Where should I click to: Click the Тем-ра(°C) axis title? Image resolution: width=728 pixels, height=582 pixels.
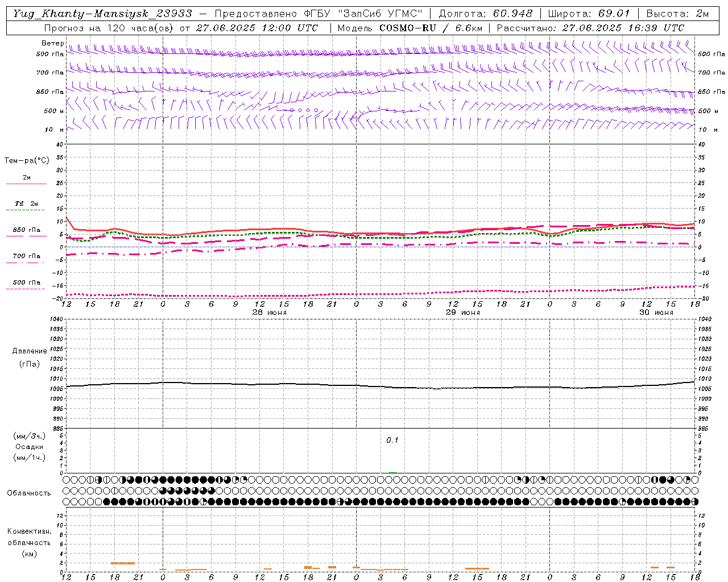click(x=27, y=161)
